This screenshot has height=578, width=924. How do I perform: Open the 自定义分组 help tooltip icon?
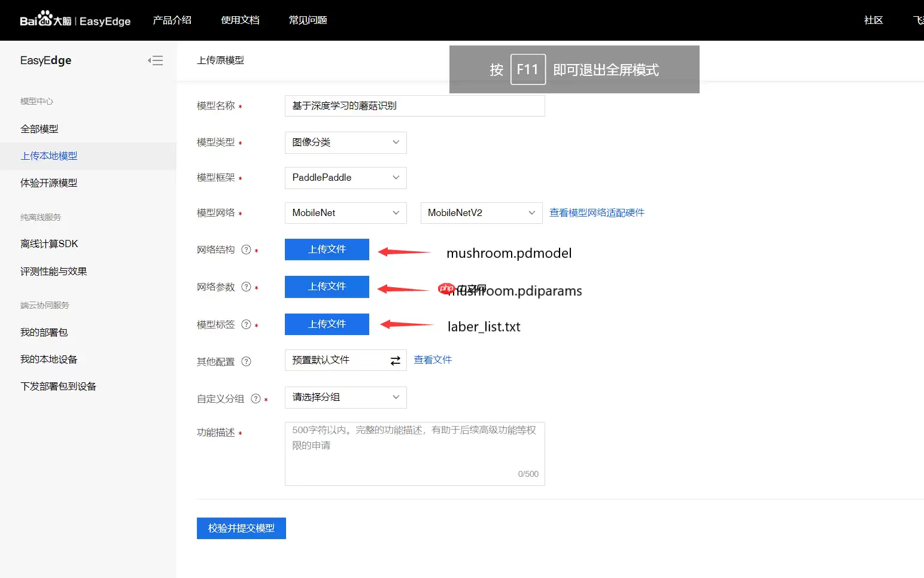coord(256,398)
